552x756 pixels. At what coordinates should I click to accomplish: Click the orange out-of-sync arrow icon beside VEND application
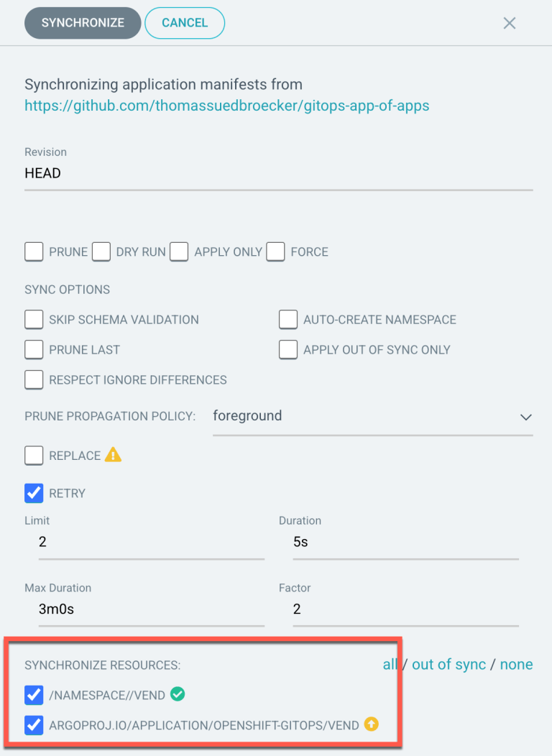[x=372, y=724]
